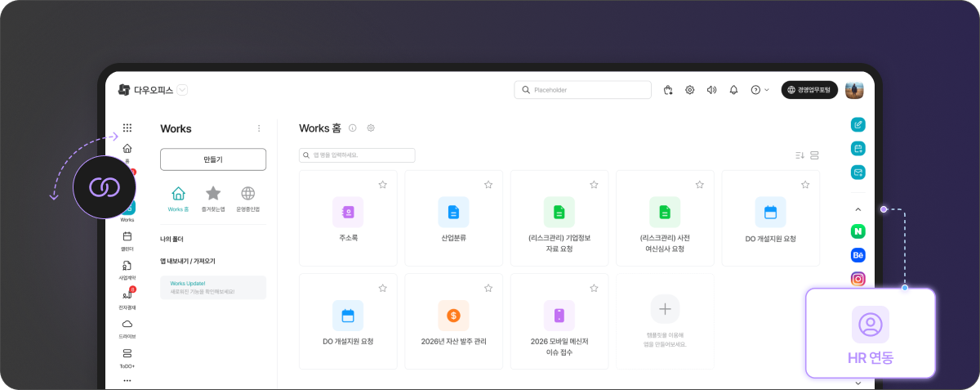Screen dimensions: 980x390
Task: Open 2026년 자산 발주 관리 app
Action: tap(453, 321)
